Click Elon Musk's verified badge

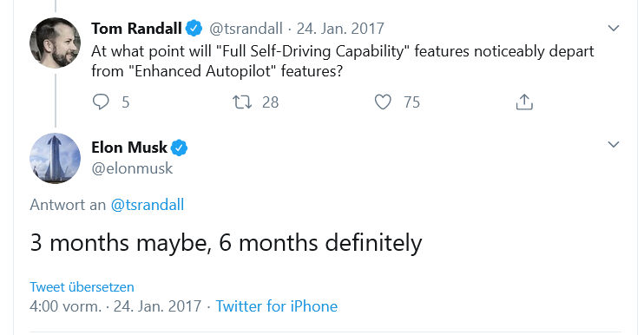[179, 148]
